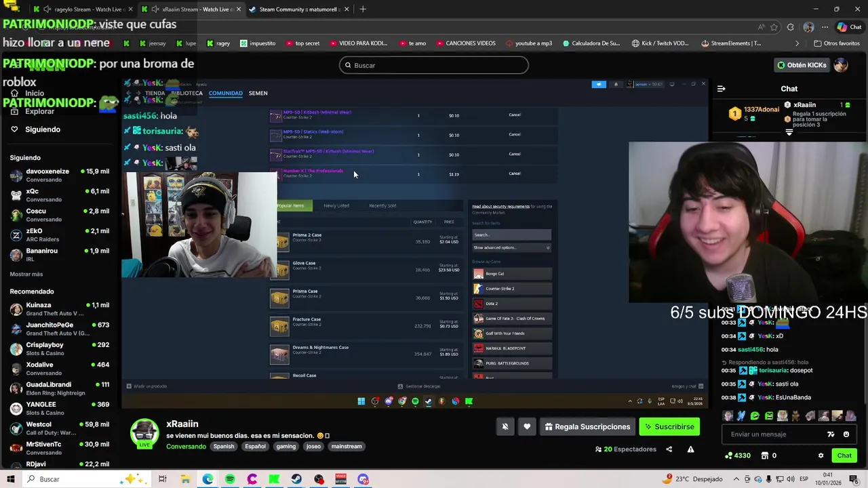Open Windows Start menu
This screenshot has height=488, width=868.
click(x=11, y=479)
